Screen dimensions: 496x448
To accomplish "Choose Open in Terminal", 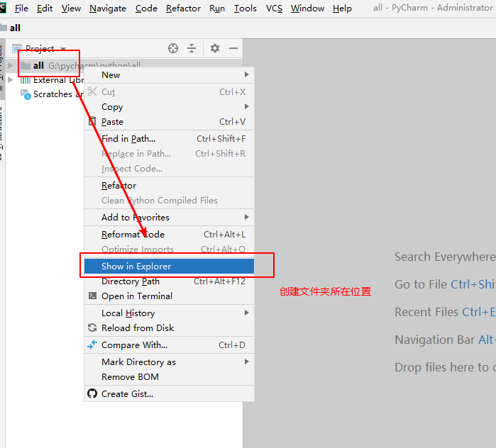I will pos(169,296).
